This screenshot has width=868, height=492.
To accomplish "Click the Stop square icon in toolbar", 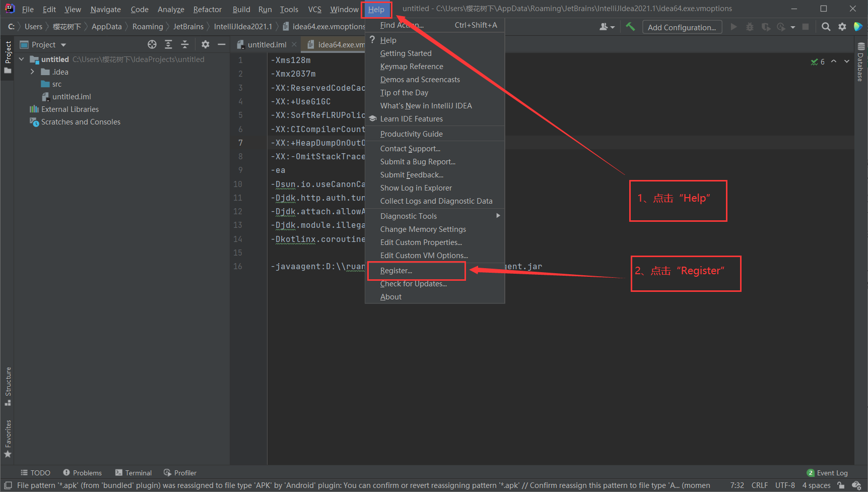I will point(806,27).
